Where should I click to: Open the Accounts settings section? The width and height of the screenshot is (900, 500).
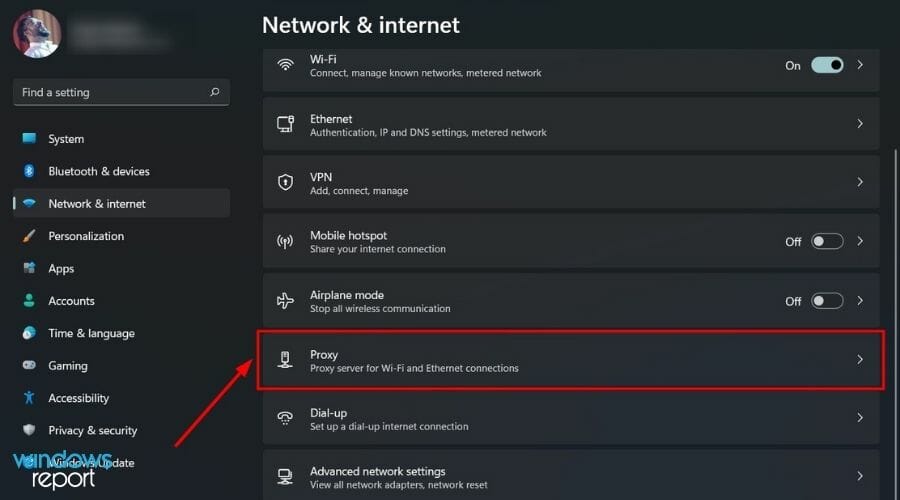pyautogui.click(x=71, y=301)
